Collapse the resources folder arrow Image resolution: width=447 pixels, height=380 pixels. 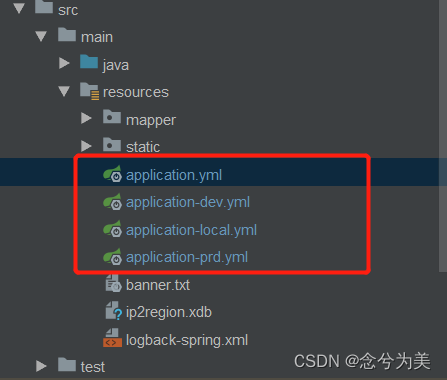64,91
